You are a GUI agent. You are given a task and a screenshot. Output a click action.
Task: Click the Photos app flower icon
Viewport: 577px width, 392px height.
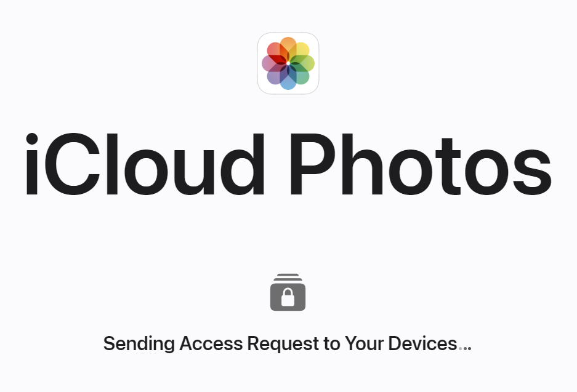pos(288,63)
